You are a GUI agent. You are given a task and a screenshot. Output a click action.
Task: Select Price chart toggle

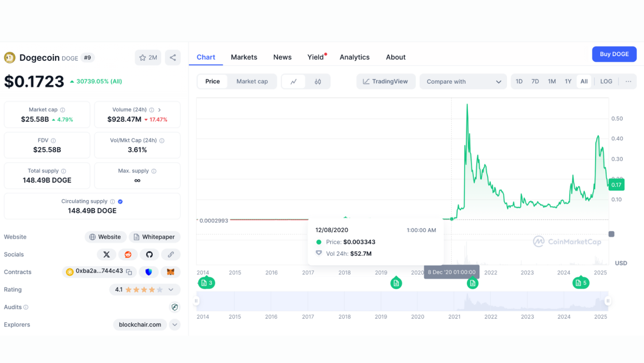212,82
